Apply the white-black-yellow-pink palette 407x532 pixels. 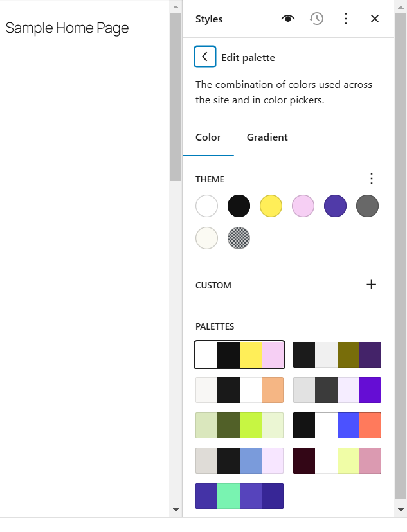pos(239,355)
